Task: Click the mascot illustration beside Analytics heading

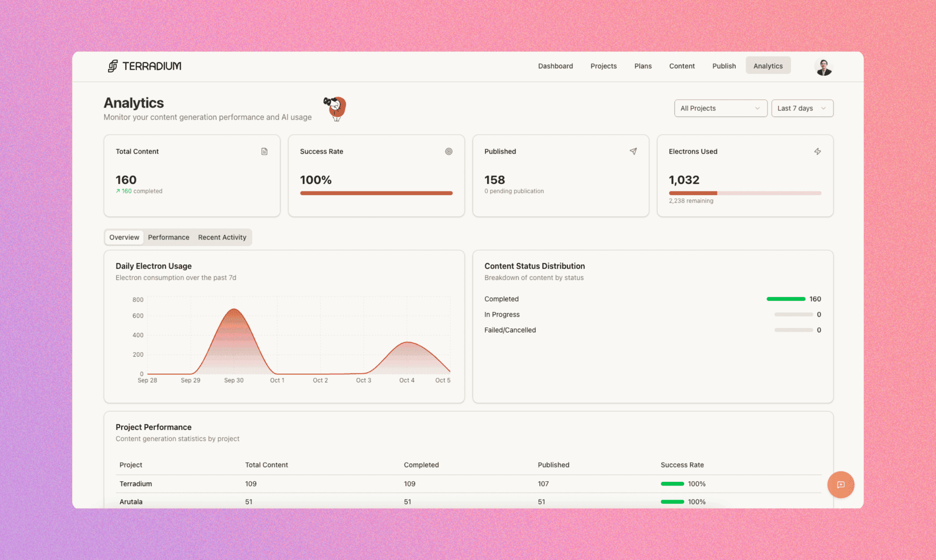Action: pyautogui.click(x=334, y=109)
